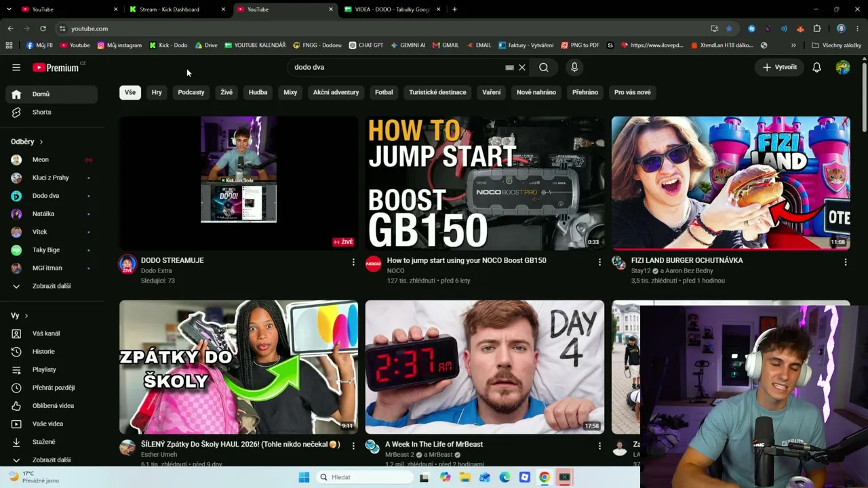Start voice search with the microphone
Viewport: 868px width, 488px height.
(574, 67)
